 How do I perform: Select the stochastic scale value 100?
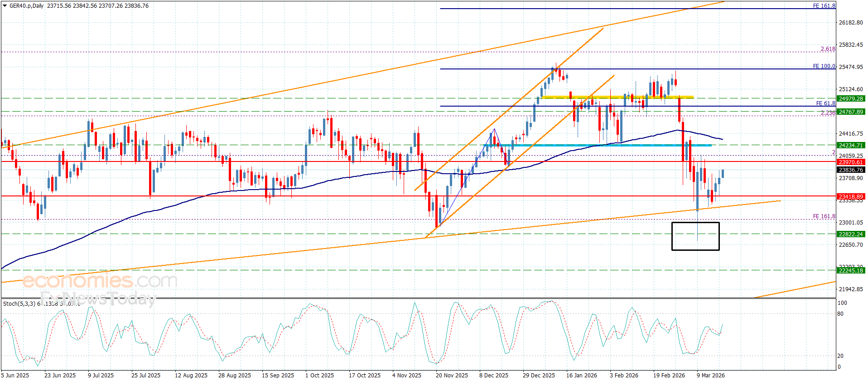coord(842,303)
